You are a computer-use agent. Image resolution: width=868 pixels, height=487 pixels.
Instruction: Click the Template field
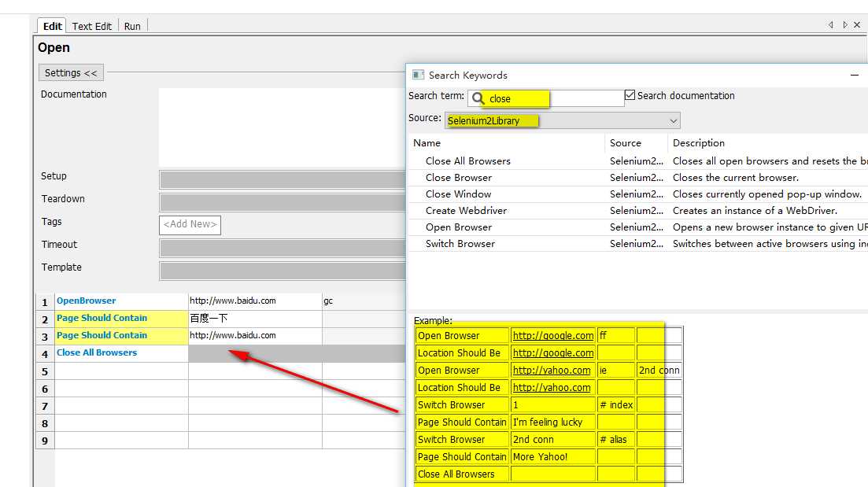tap(283, 271)
